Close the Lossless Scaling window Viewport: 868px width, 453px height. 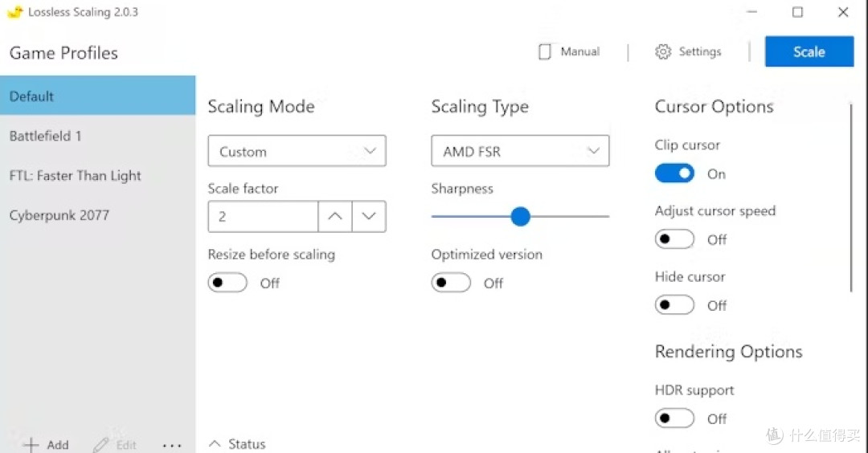pos(843,11)
